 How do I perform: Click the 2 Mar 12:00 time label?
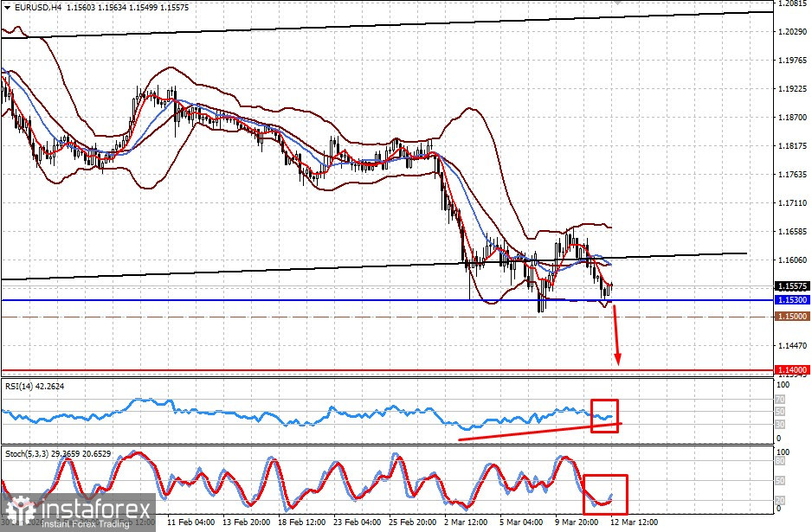466,522
